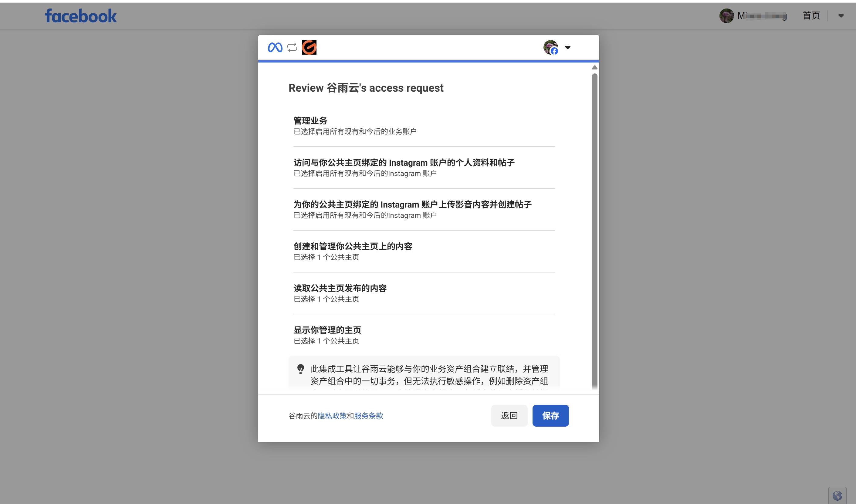Viewport: 856px width, 504px height.
Task: Open the 隐私政策 link
Action: coord(332,416)
